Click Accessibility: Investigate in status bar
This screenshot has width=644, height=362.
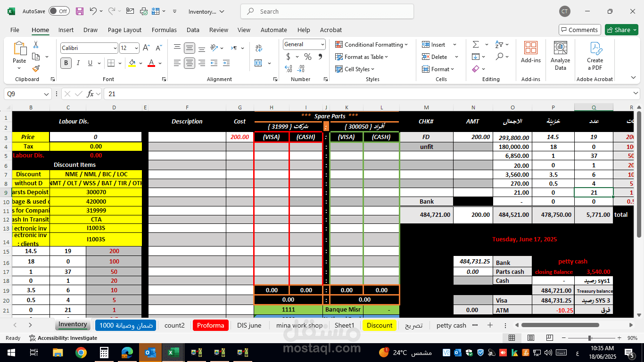[x=63, y=338]
